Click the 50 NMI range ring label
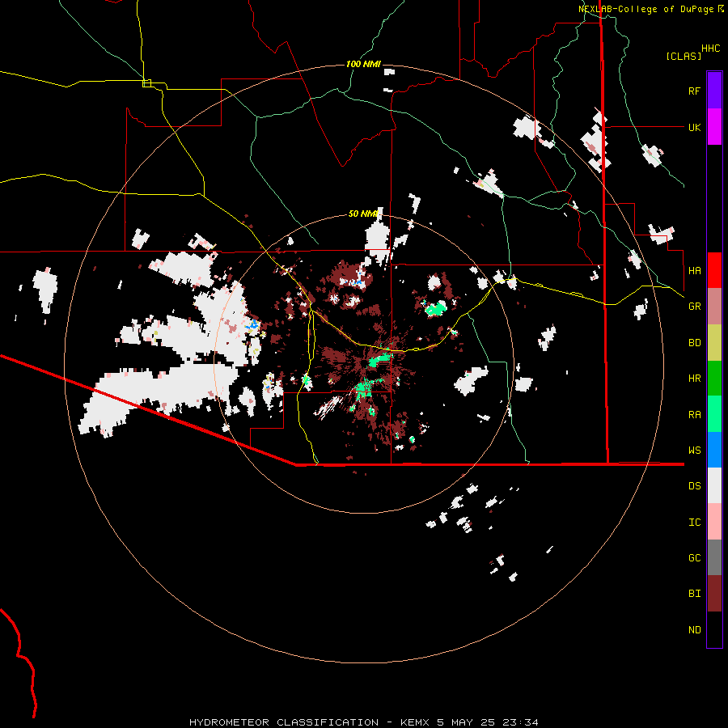 coord(362,214)
